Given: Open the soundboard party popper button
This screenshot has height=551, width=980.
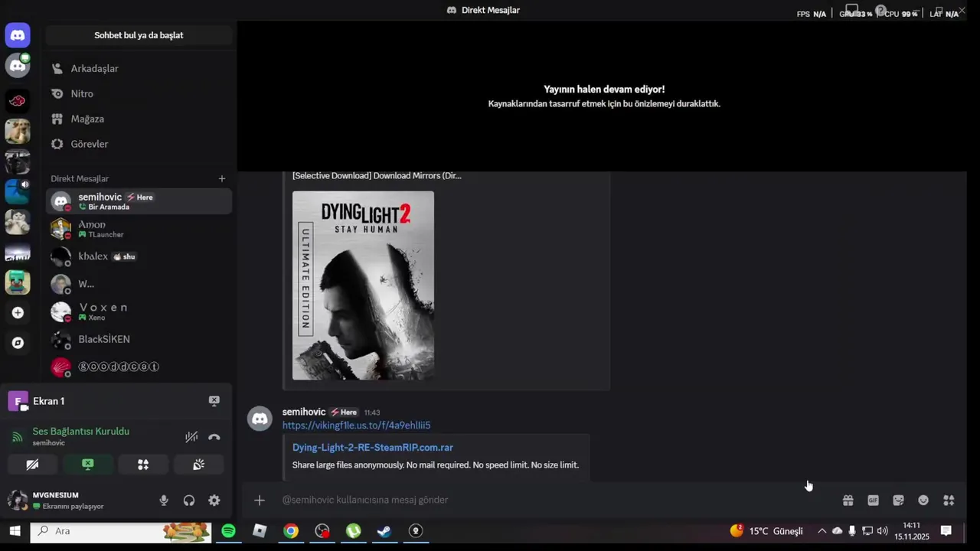Looking at the screenshot, I should (x=198, y=465).
